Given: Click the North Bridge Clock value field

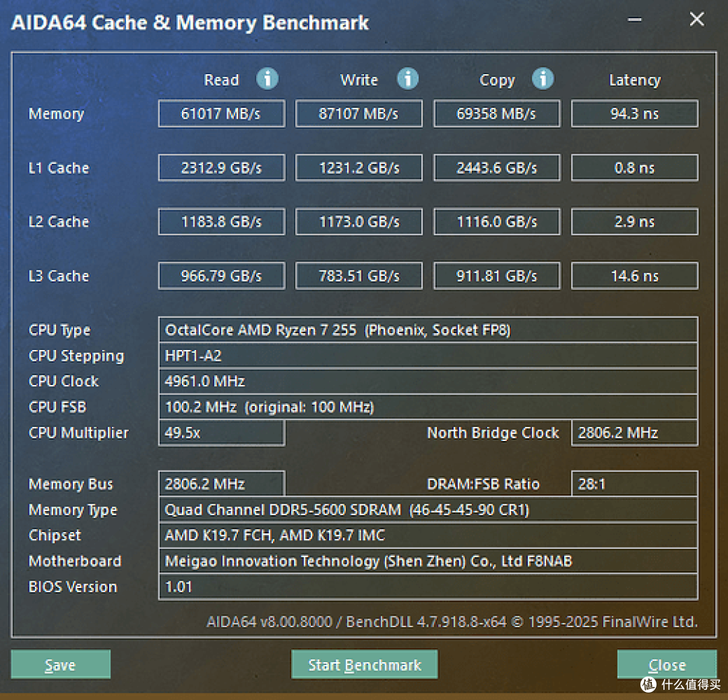Looking at the screenshot, I should [635, 433].
